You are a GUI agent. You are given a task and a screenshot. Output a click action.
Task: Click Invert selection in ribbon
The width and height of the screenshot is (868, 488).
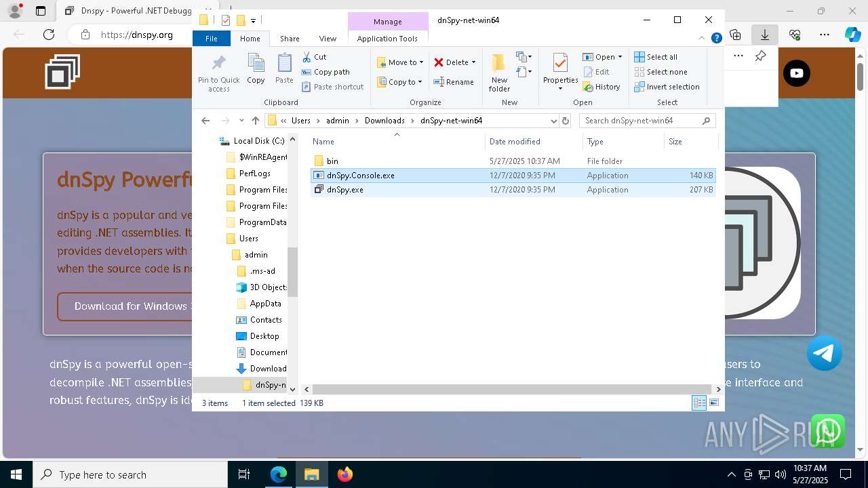coord(667,87)
